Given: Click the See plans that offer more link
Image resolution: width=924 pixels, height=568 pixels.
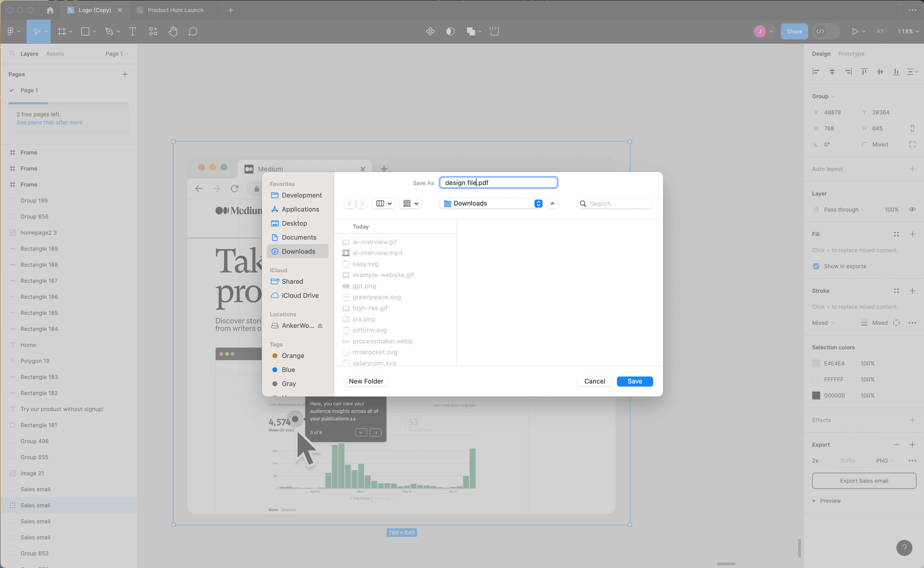Looking at the screenshot, I should click(x=50, y=122).
